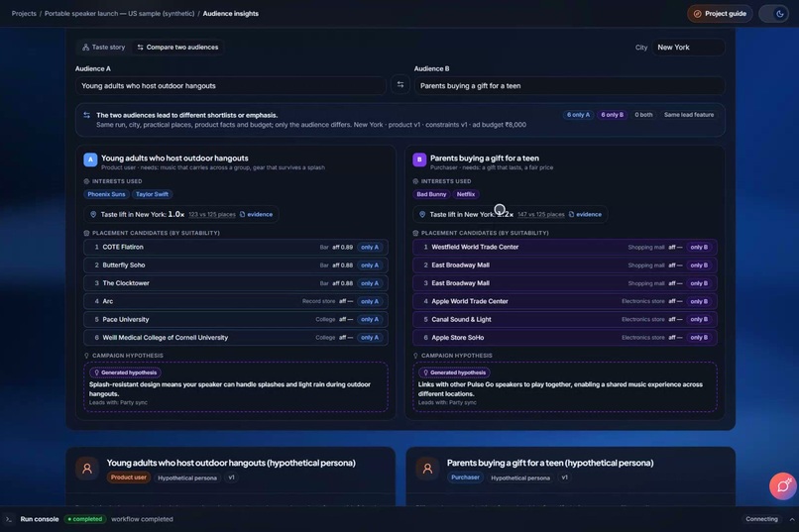Swap audiences A and B icon
799x532 pixels.
[x=400, y=85]
